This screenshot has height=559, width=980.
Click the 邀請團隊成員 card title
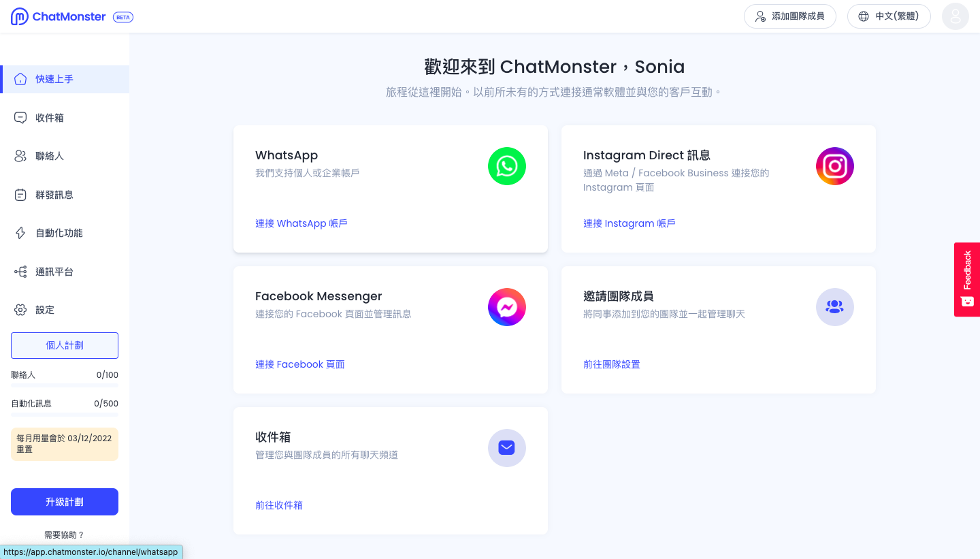pos(619,296)
